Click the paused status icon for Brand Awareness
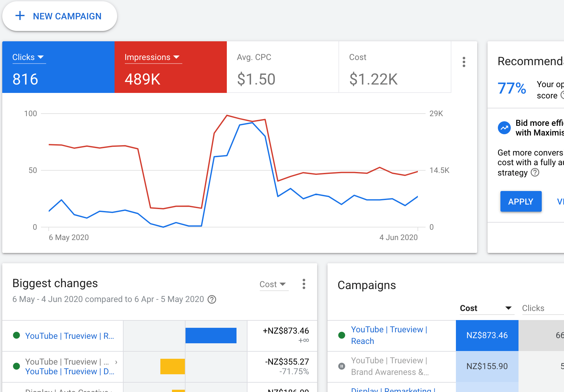The width and height of the screenshot is (564, 392). point(342,366)
